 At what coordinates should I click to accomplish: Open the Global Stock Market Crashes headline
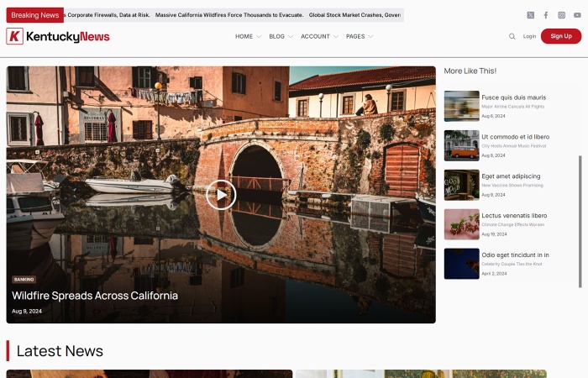point(354,15)
